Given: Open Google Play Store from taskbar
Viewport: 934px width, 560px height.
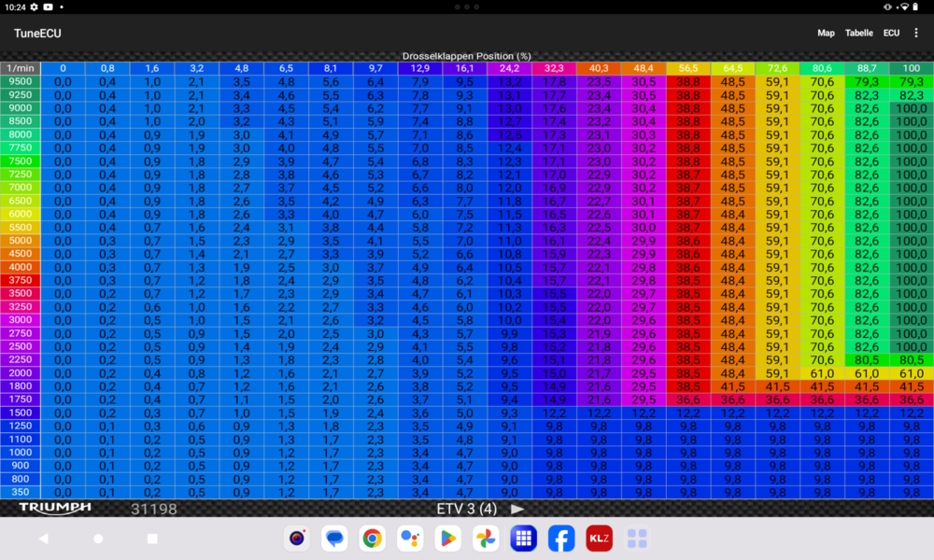Looking at the screenshot, I should (447, 539).
